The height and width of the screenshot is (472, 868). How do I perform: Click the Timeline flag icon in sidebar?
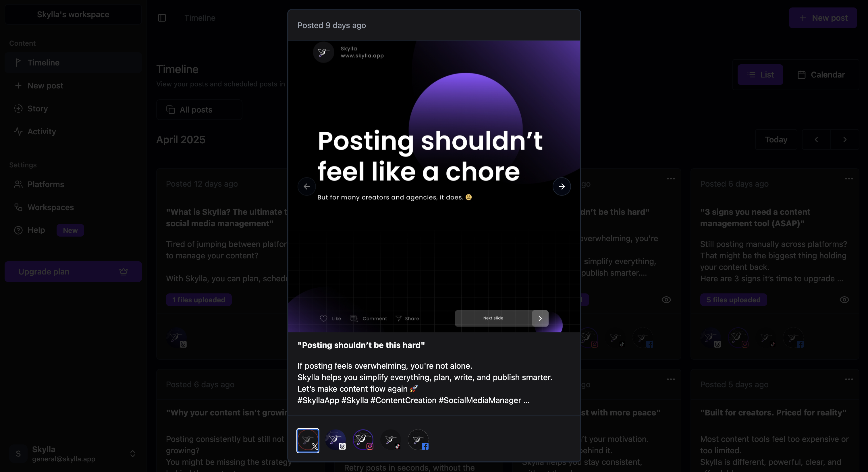tap(18, 62)
